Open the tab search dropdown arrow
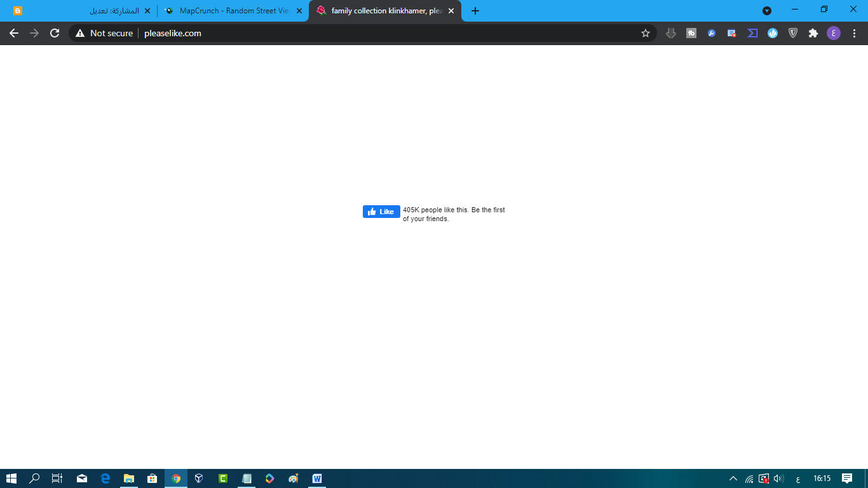The image size is (868, 488). [767, 10]
